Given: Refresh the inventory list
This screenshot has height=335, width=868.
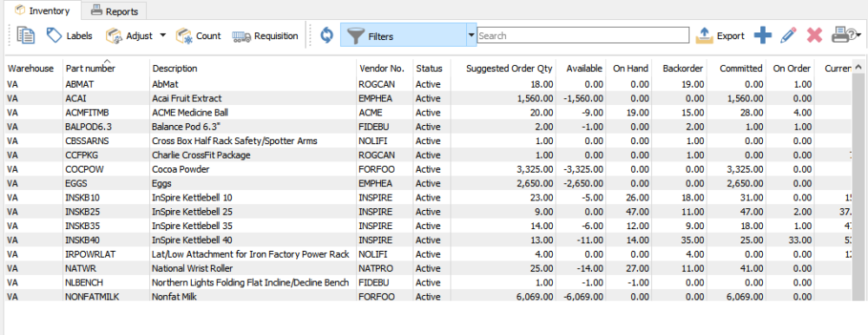Looking at the screenshot, I should [x=326, y=36].
